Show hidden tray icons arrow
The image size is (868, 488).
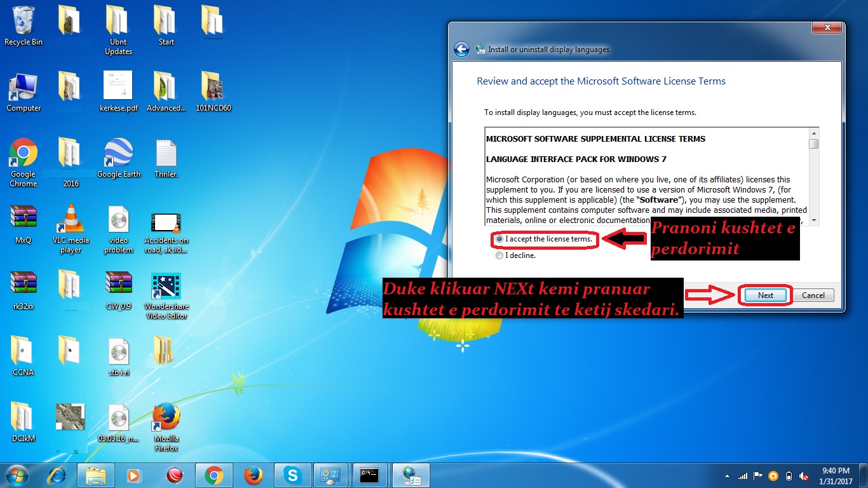[x=728, y=476]
